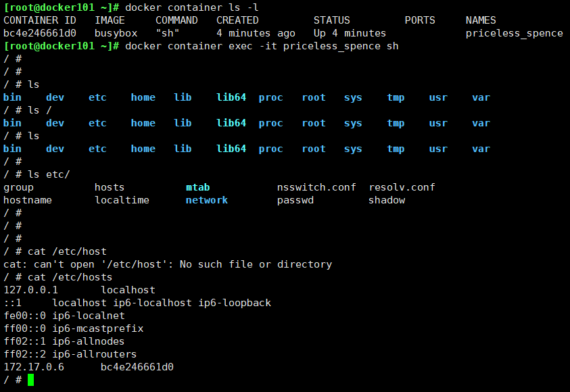The image size is (570, 392).
Task: Click lib64 in the first ls output
Action: (231, 97)
